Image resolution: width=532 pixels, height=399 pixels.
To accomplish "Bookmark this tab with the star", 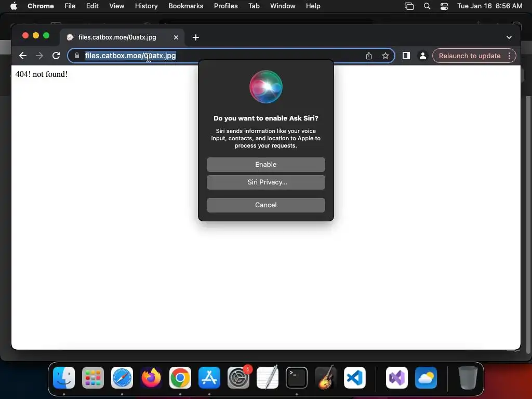I will point(385,56).
